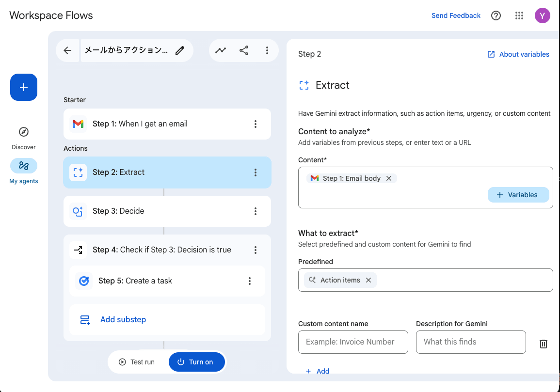The width and height of the screenshot is (560, 392).
Task: Click the Workspace Flows title
Action: (51, 16)
